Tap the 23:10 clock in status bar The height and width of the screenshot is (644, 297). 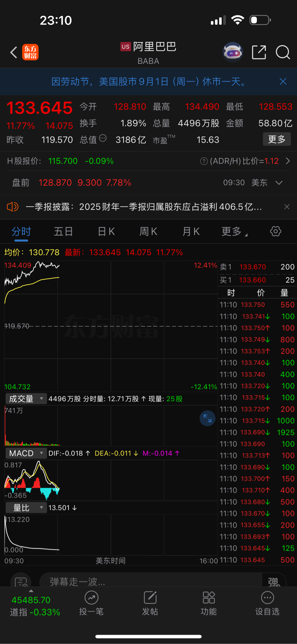point(56,20)
